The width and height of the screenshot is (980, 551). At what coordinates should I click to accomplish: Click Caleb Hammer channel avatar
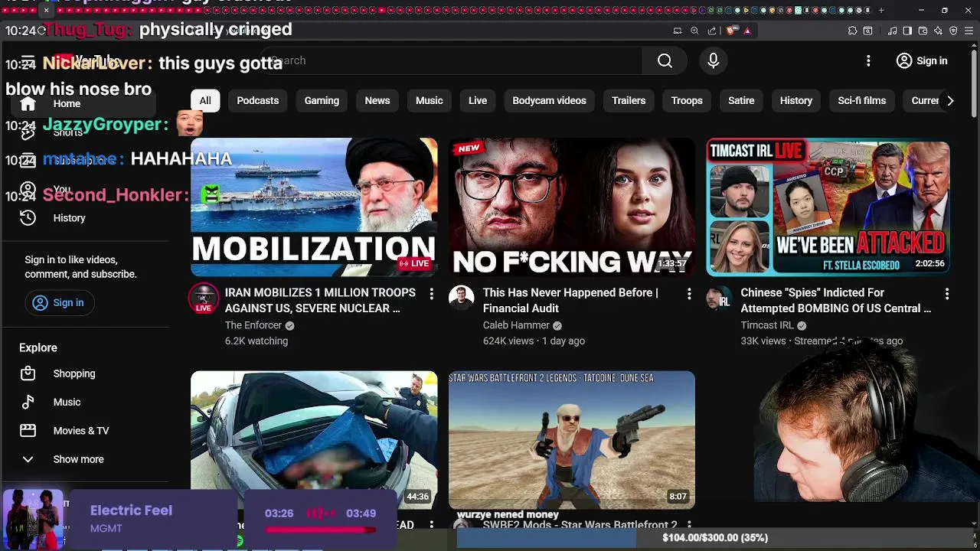462,298
